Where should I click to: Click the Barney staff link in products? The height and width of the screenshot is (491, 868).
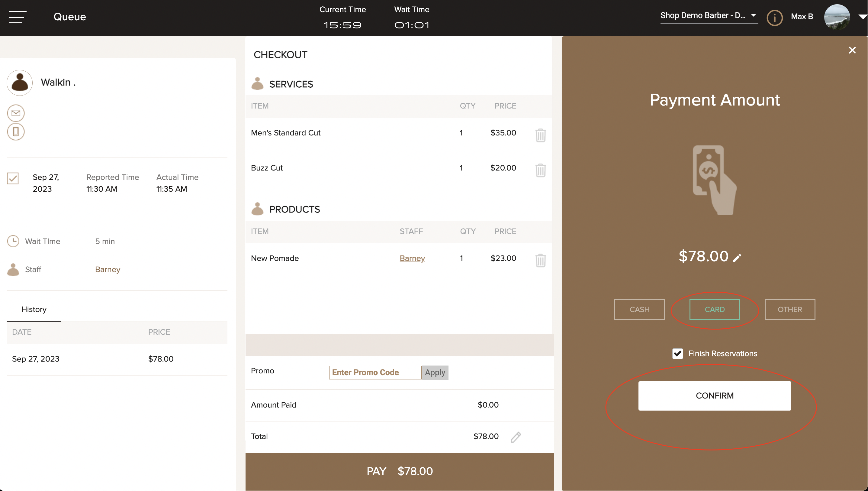click(x=413, y=258)
